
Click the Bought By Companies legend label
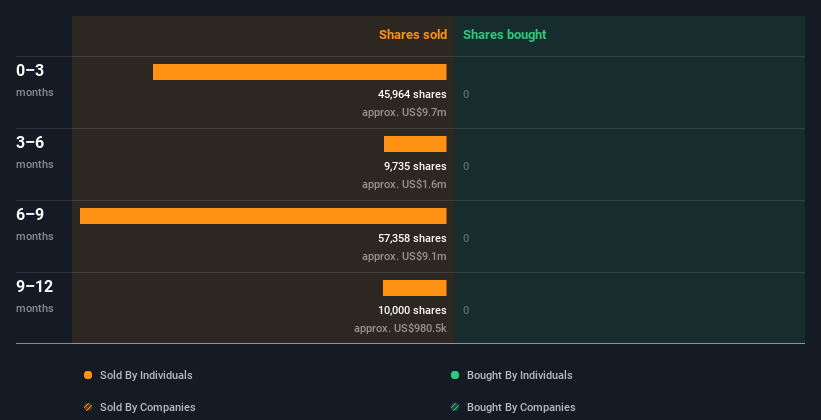click(x=521, y=407)
